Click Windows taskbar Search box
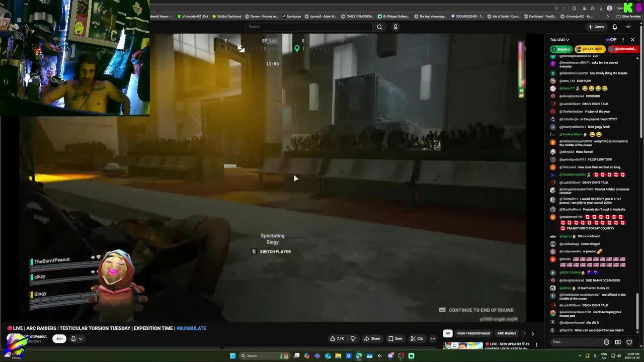Screen dimensions: 644x362 [264, 356]
